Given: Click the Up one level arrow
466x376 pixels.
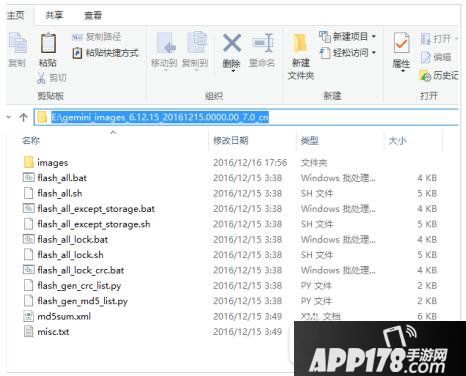Looking at the screenshot, I should click(x=23, y=117).
